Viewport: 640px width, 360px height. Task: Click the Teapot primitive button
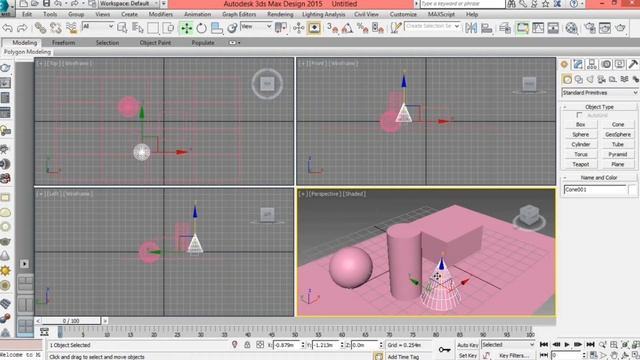580,164
